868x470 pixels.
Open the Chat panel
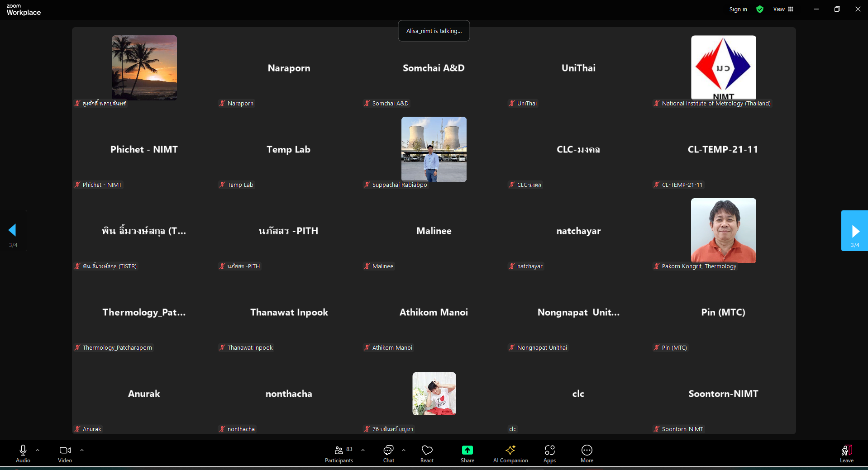[x=388, y=454]
